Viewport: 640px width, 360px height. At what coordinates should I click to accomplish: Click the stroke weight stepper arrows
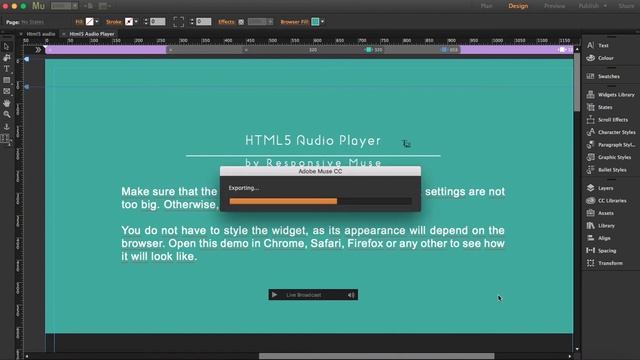(146, 22)
